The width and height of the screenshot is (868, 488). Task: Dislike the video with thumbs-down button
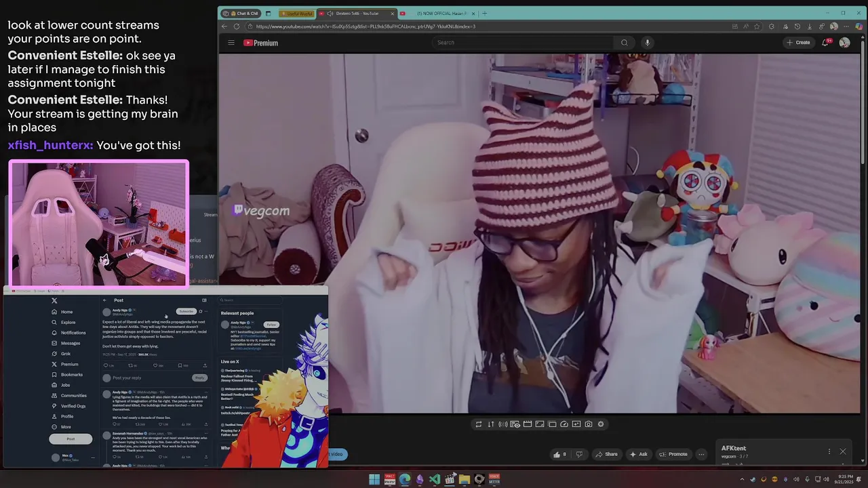[x=580, y=455]
